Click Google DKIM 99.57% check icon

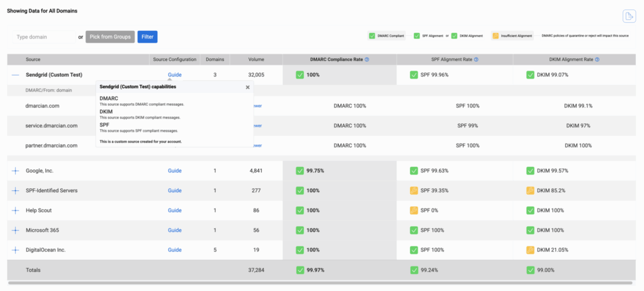[530, 171]
